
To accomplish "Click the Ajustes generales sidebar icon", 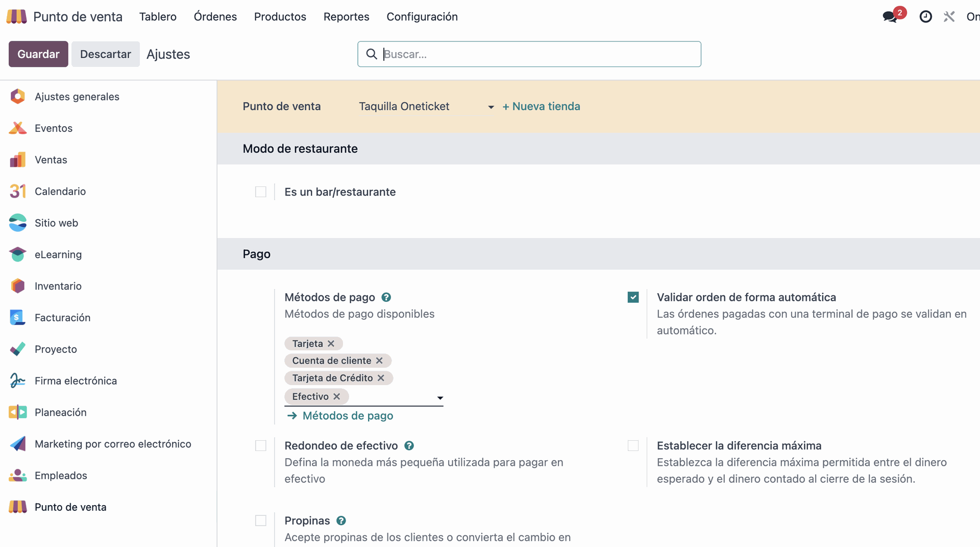I will (18, 97).
